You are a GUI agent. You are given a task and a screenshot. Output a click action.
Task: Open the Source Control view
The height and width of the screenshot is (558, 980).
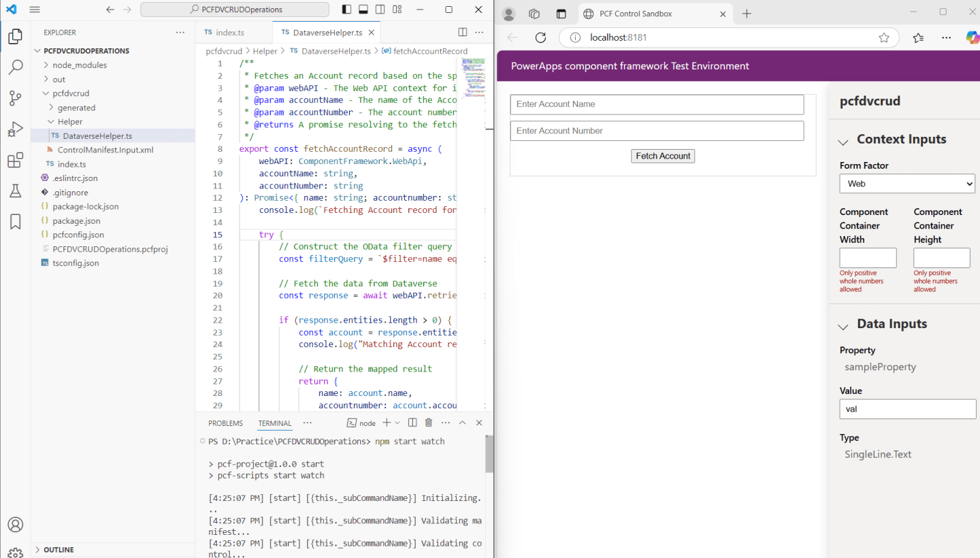click(15, 98)
